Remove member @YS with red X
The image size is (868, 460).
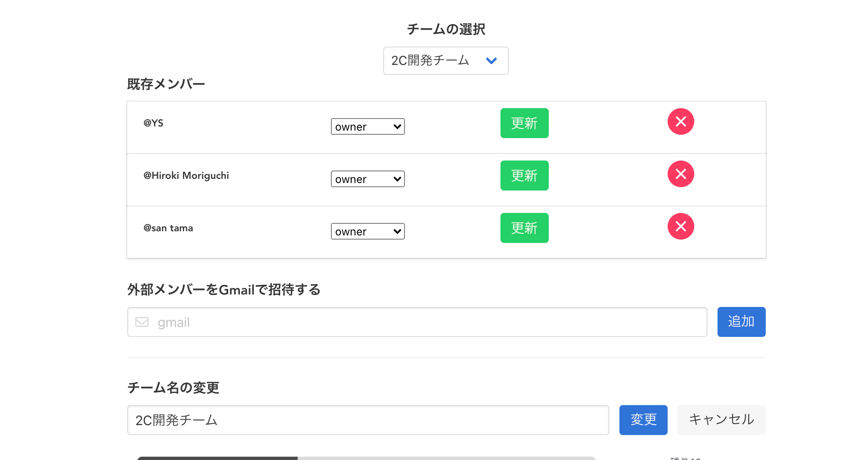681,121
